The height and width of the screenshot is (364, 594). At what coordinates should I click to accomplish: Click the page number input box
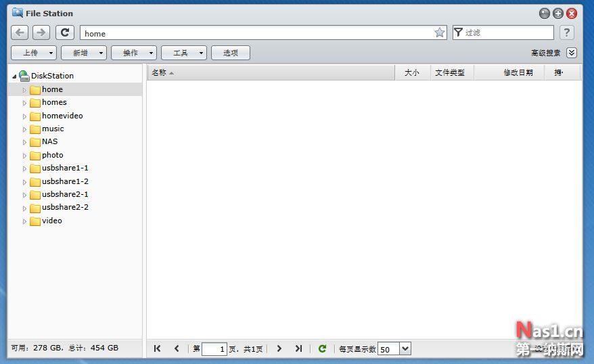(x=214, y=349)
